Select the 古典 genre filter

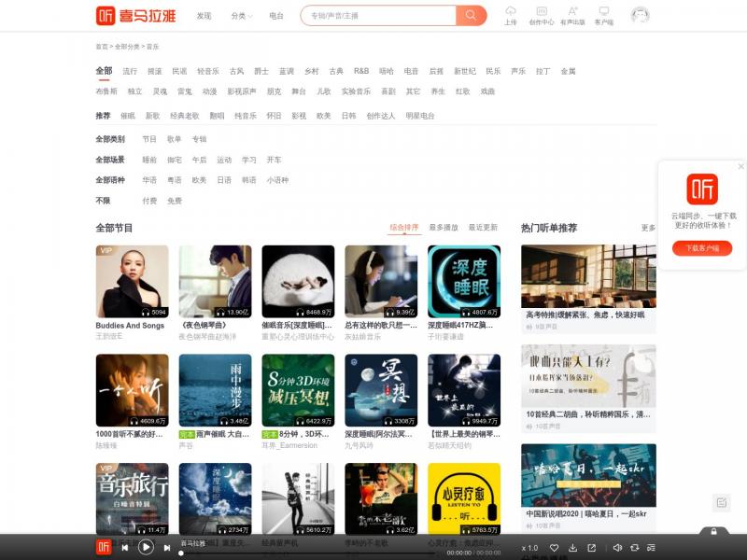[x=336, y=71]
